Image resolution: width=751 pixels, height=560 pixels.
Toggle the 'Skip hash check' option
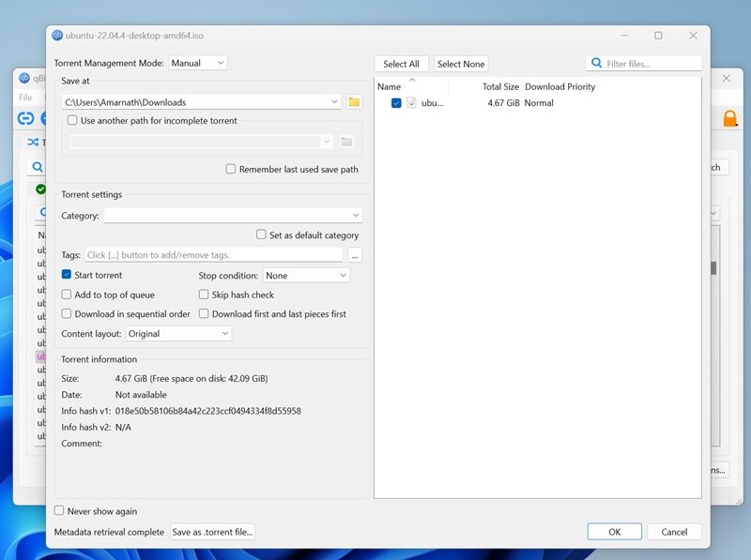pyautogui.click(x=204, y=295)
